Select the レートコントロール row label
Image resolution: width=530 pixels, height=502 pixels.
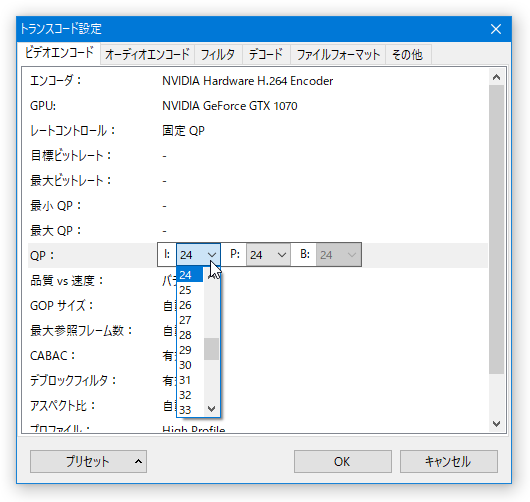click(x=72, y=131)
